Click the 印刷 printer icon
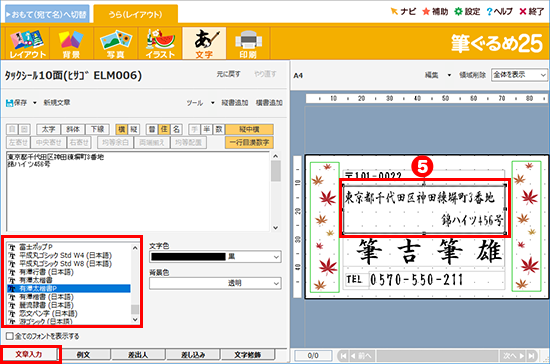The image size is (550, 364). [x=248, y=43]
